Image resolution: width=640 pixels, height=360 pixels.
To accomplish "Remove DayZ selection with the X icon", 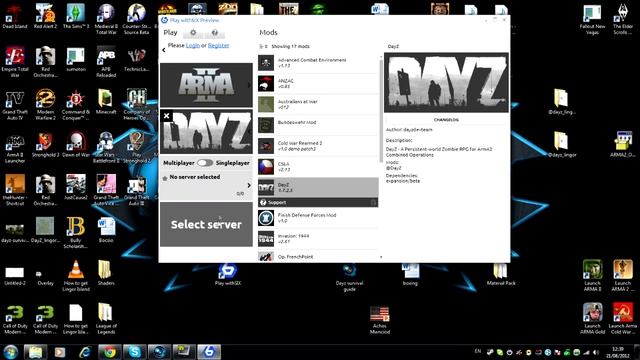I will (167, 116).
